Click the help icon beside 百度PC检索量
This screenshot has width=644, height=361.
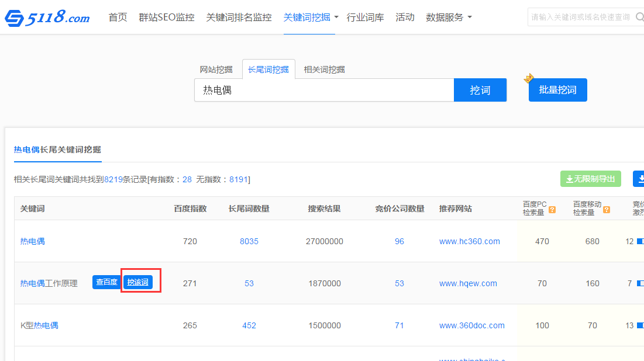552,209
